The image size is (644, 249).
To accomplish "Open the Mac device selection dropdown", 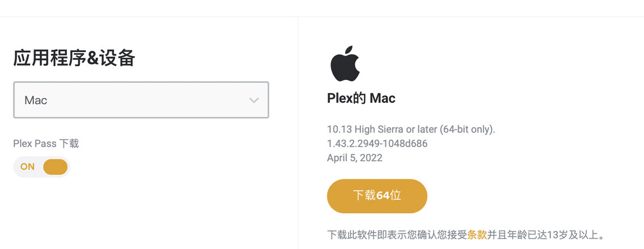I will [x=141, y=100].
